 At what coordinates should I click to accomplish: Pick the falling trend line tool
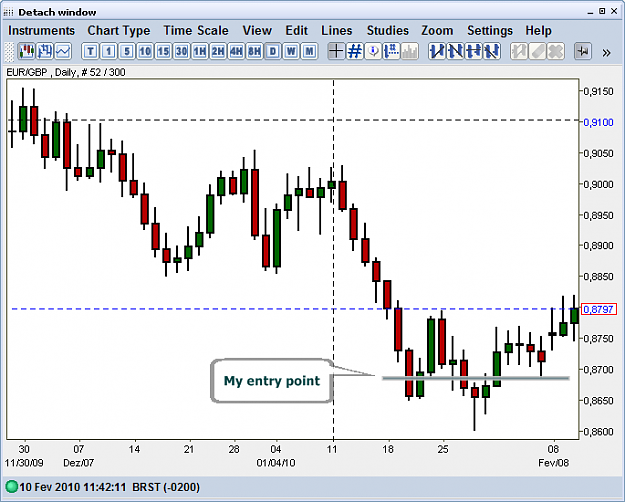click(456, 51)
